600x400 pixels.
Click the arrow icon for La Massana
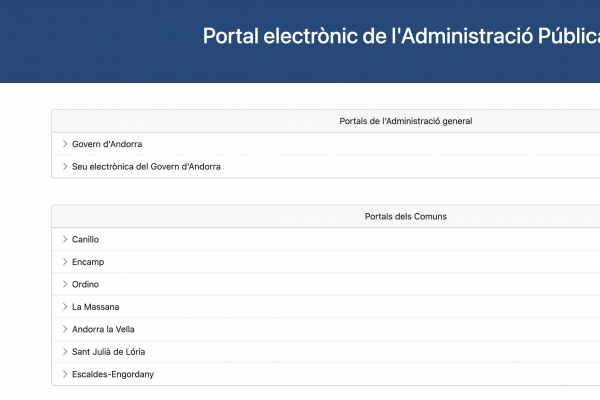[65, 307]
